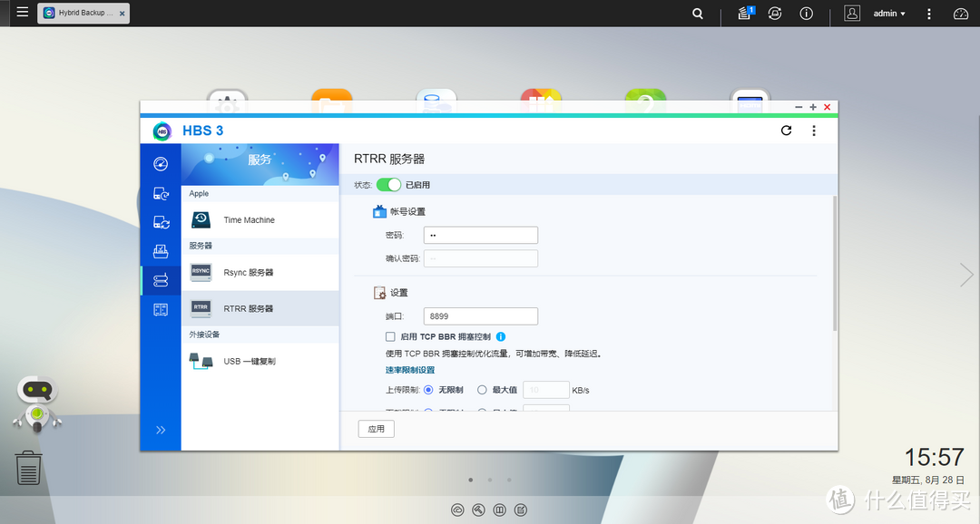Refresh the HBS 3 window
This screenshot has height=524, width=980.
click(x=786, y=131)
